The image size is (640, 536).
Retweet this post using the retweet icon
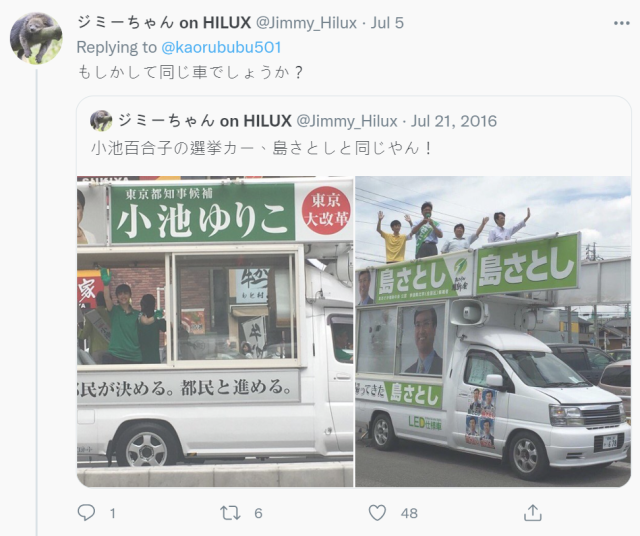(230, 513)
